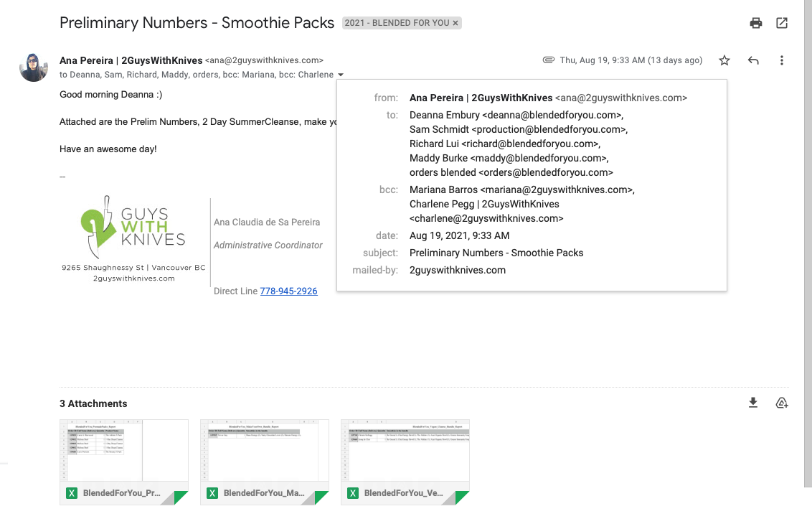Call direct line 778-945-2926 link
812x524 pixels.
pyautogui.click(x=288, y=291)
